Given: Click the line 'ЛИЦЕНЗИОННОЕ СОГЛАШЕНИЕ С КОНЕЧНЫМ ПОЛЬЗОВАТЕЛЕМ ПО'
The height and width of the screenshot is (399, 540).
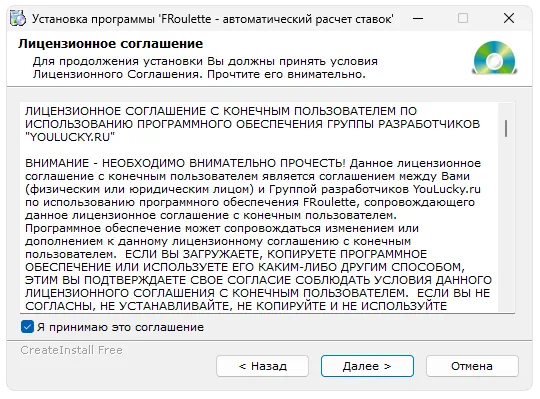Looking at the screenshot, I should point(221,111).
